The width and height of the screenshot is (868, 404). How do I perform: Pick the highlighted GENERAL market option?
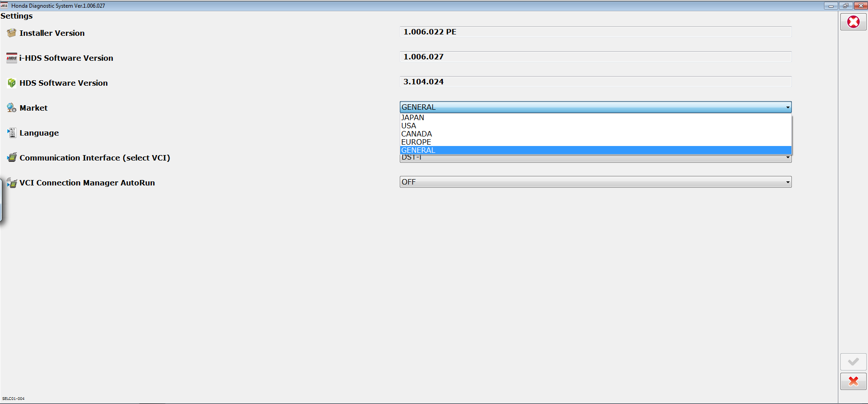point(418,150)
